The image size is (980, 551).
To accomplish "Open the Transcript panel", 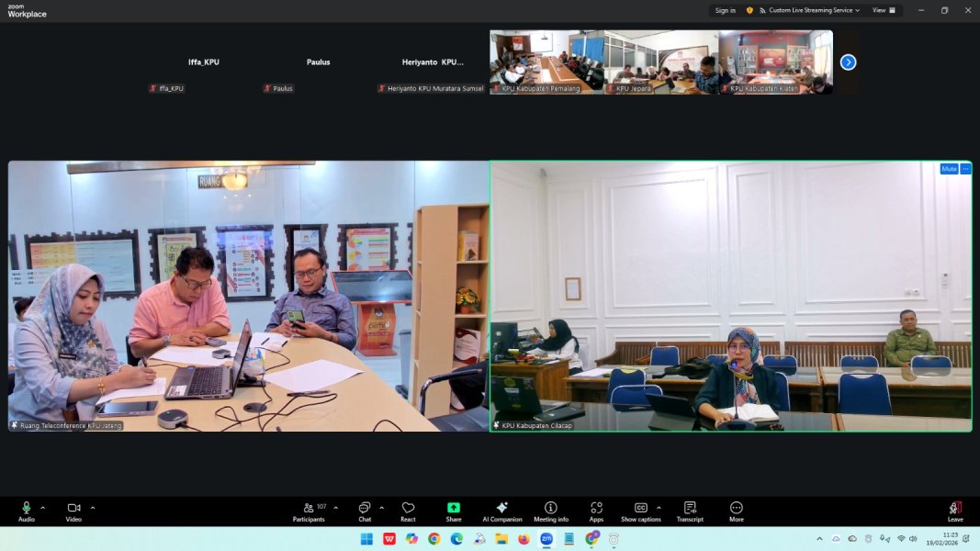I will click(x=690, y=511).
